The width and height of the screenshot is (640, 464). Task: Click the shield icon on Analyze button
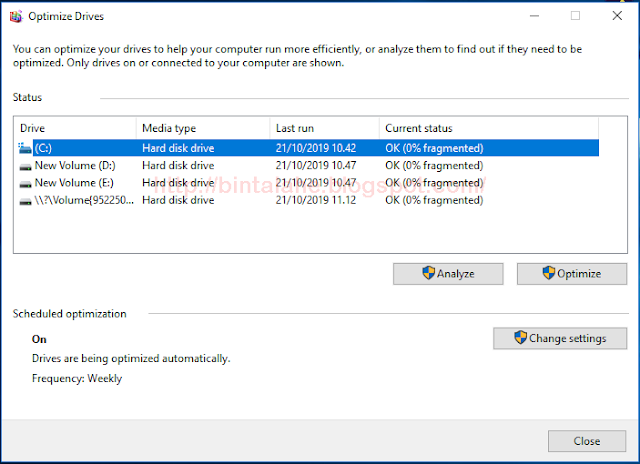point(429,273)
